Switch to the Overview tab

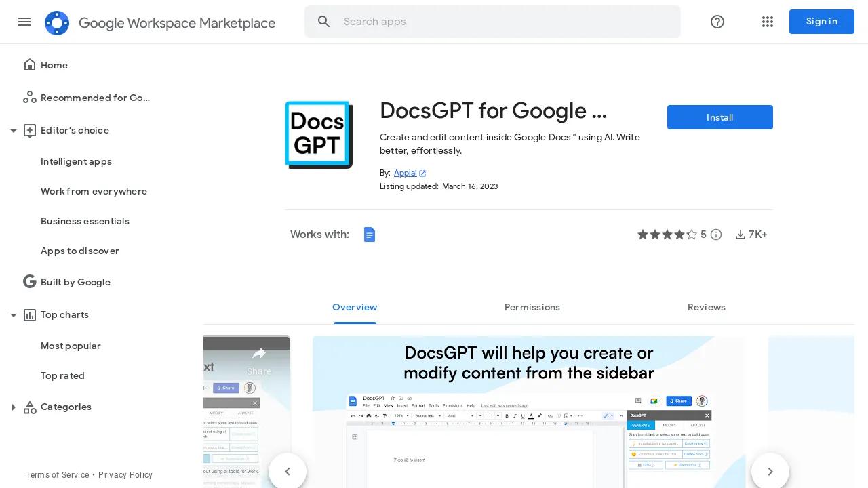(355, 308)
